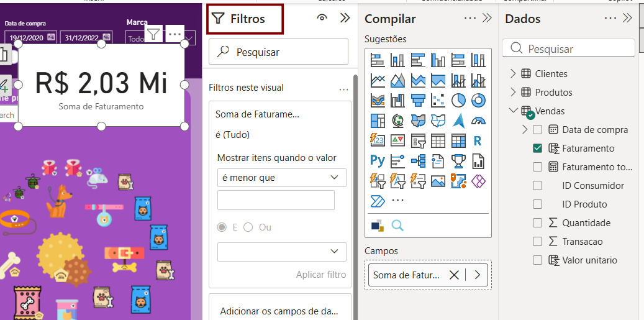Select the funnel chart visual
The width and height of the screenshot is (644, 320).
(418, 100)
